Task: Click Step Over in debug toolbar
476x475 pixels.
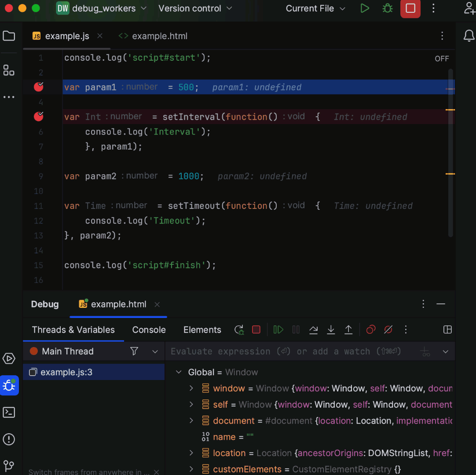Action: coord(313,330)
